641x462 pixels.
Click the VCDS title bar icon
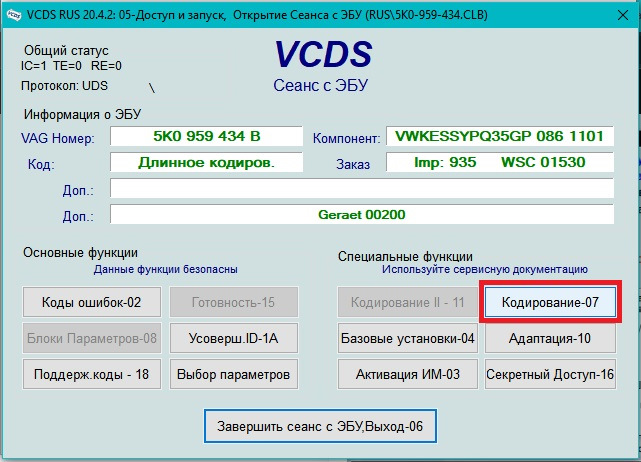click(13, 15)
